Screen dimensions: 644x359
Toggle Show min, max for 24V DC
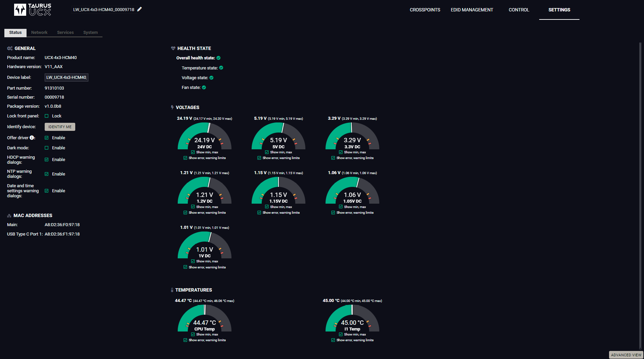(193, 152)
